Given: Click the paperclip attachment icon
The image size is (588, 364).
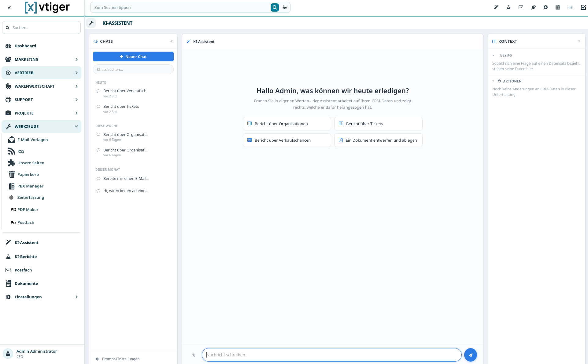Looking at the screenshot, I should coord(194,355).
